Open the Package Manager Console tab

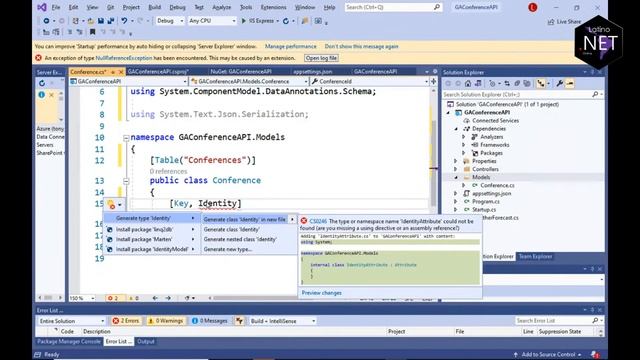click(69, 341)
